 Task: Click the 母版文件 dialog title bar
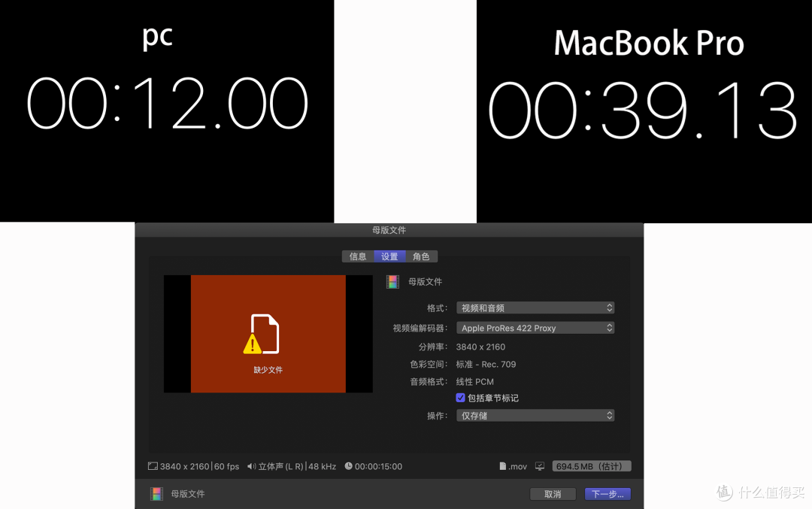point(389,230)
